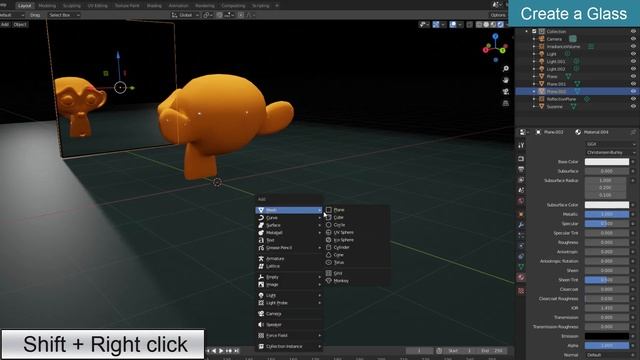
Task: Click the viewport zoom magnifier icon
Action: coord(506,69)
